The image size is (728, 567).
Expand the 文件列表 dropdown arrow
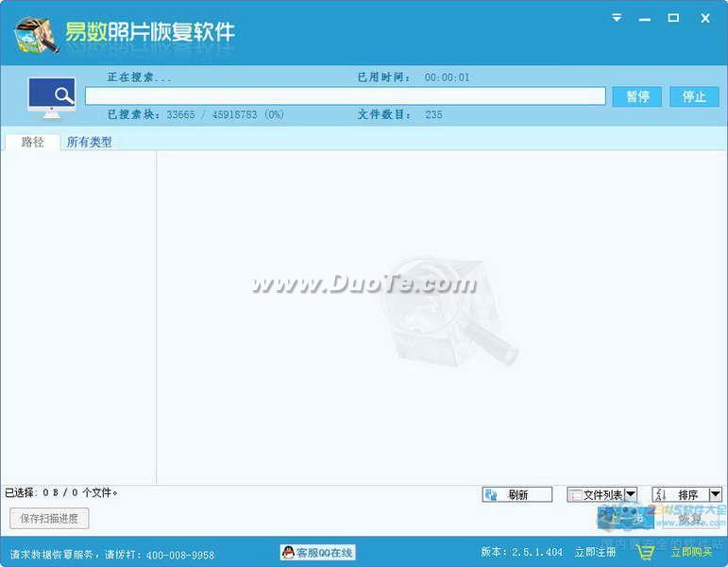631,495
